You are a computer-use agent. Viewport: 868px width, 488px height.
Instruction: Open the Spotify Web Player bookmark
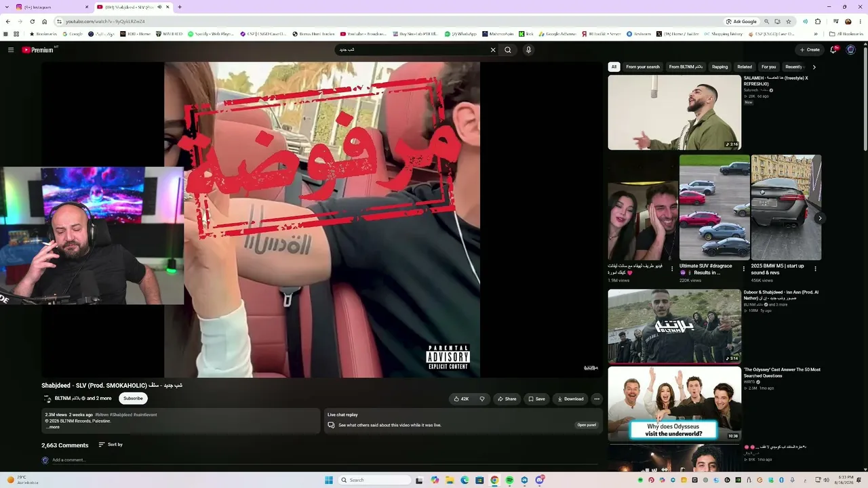click(210, 34)
